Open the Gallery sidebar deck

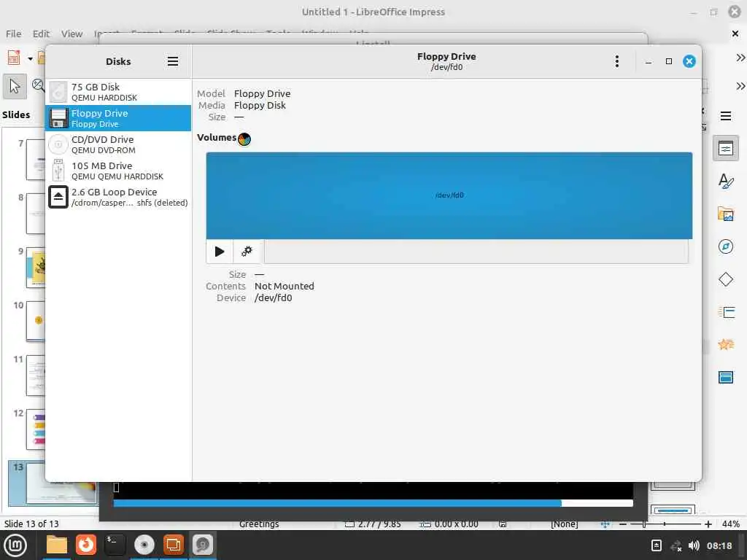[726, 214]
